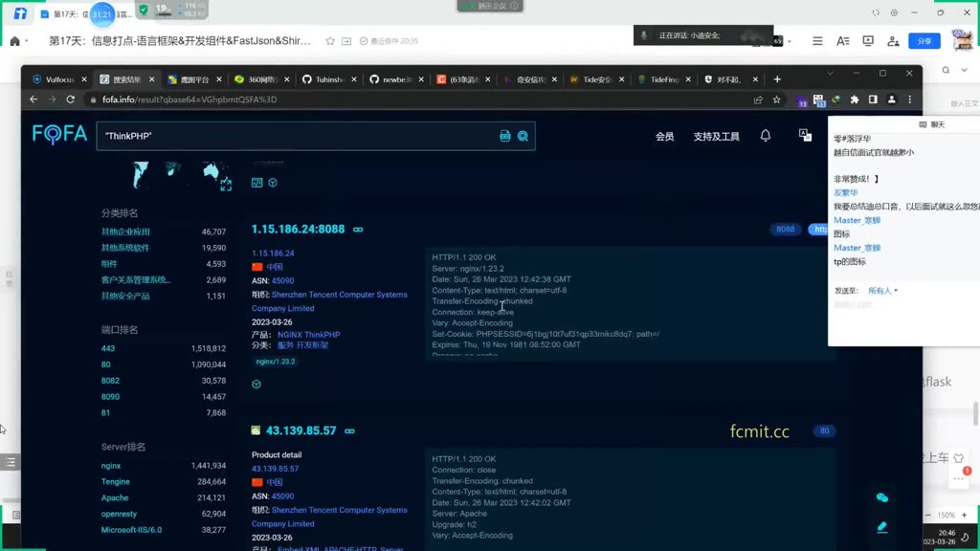Screen dimensions: 980x551
Task: Open a new browser tab
Action: [777, 79]
